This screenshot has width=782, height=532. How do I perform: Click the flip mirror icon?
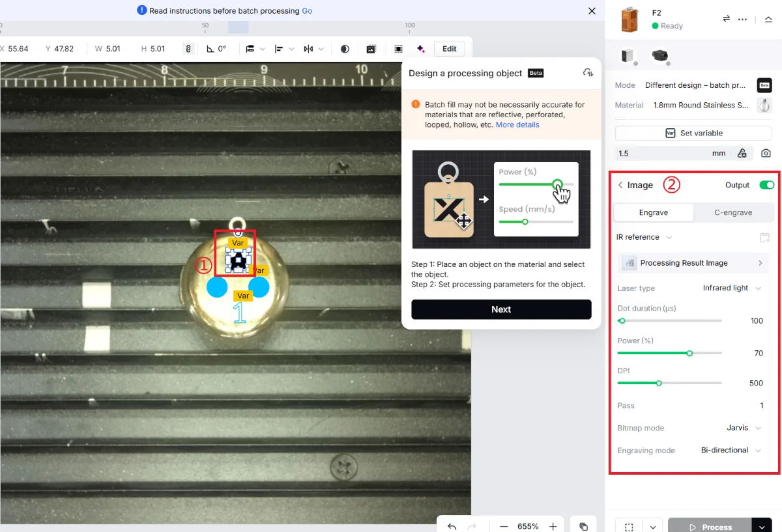point(308,49)
